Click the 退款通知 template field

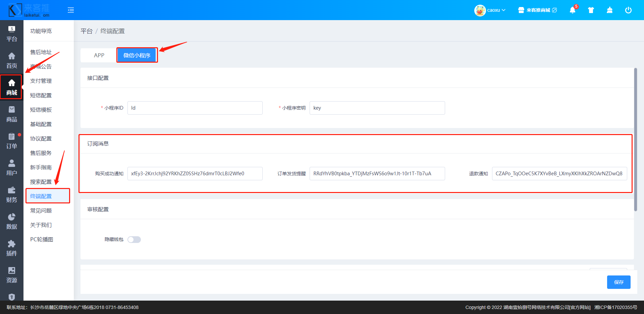(x=559, y=174)
